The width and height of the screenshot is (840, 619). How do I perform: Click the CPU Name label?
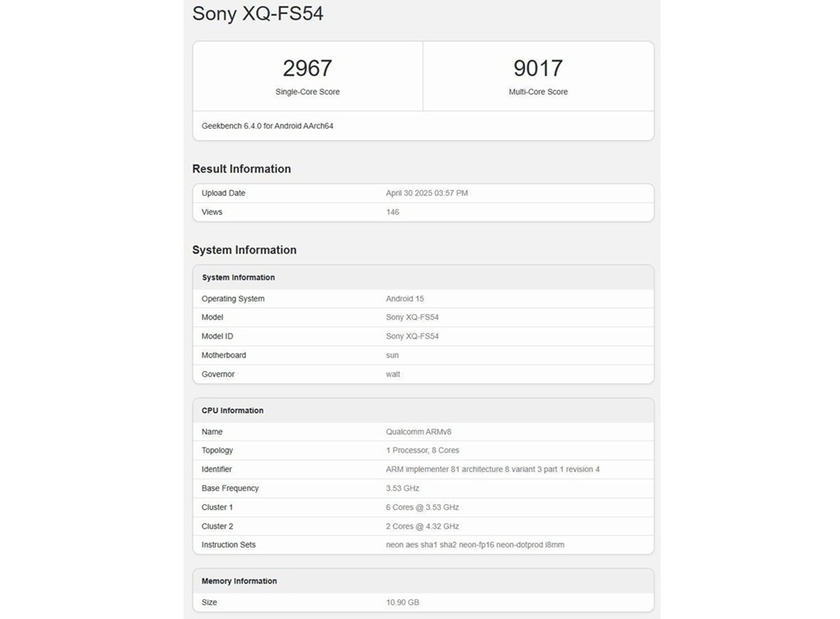[212, 431]
